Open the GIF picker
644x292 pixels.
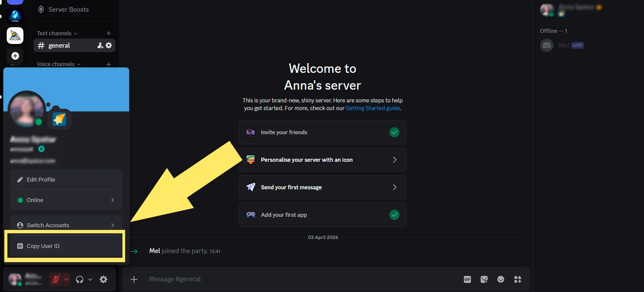point(467,279)
